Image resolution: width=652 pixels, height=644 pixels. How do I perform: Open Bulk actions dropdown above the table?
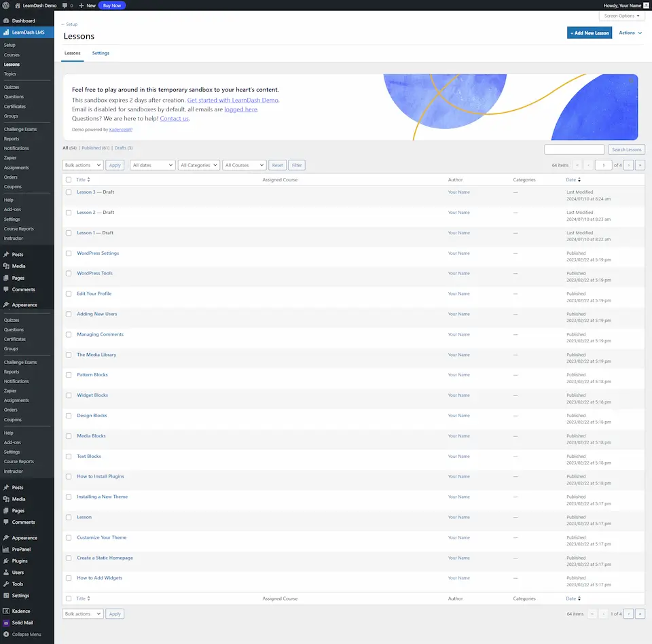pyautogui.click(x=83, y=165)
